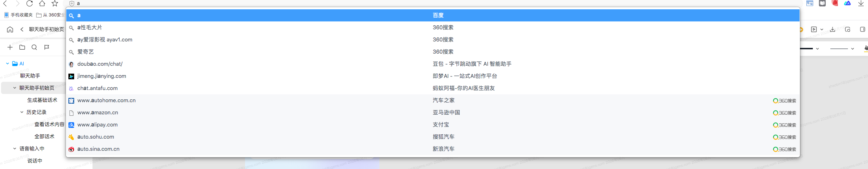868x169 pixels.
Task: Open the 手机收藏夹 bookmark
Action: [18, 15]
